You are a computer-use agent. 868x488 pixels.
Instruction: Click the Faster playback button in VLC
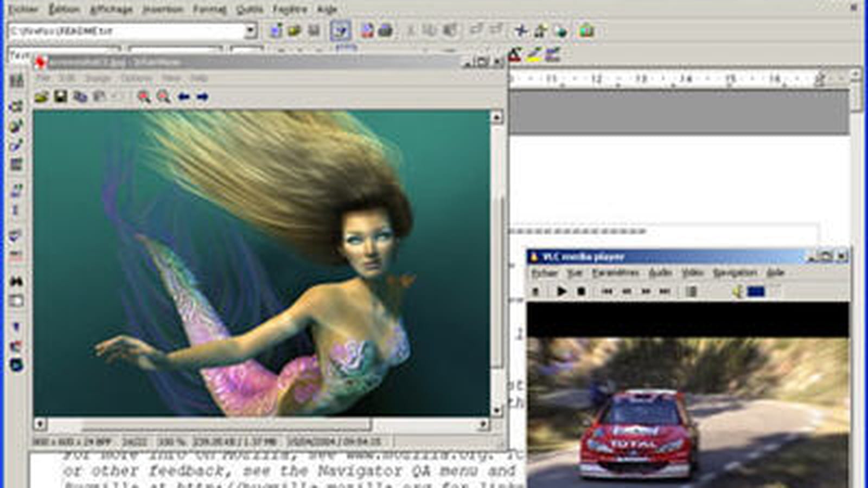(x=646, y=292)
